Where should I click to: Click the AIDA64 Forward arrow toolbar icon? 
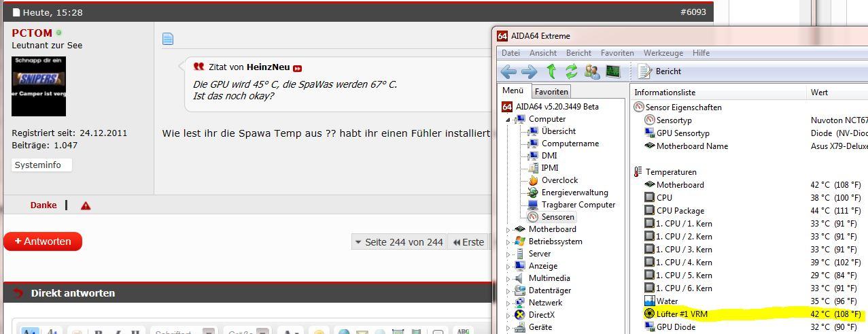pyautogui.click(x=530, y=71)
